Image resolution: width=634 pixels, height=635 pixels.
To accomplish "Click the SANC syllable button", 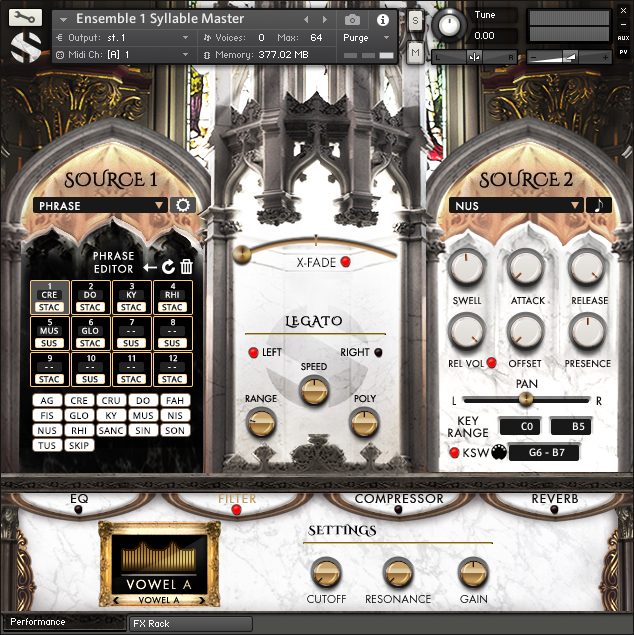I will tap(112, 430).
